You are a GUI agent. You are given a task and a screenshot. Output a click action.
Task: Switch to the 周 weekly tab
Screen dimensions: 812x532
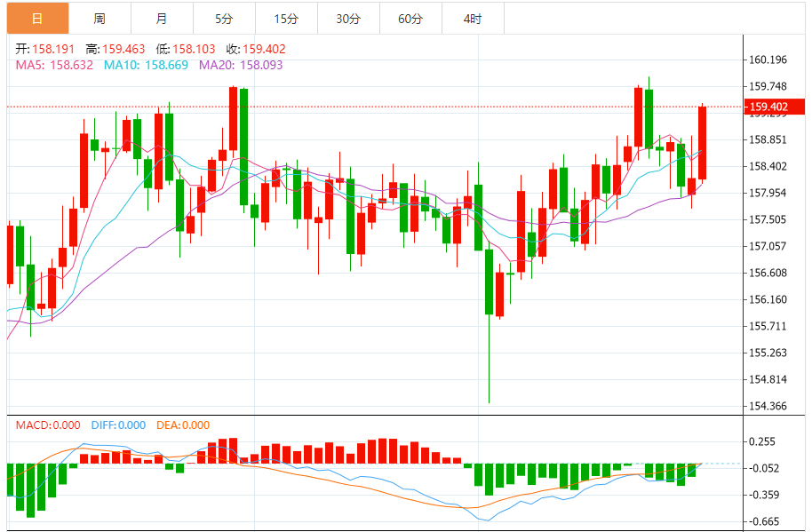point(100,19)
